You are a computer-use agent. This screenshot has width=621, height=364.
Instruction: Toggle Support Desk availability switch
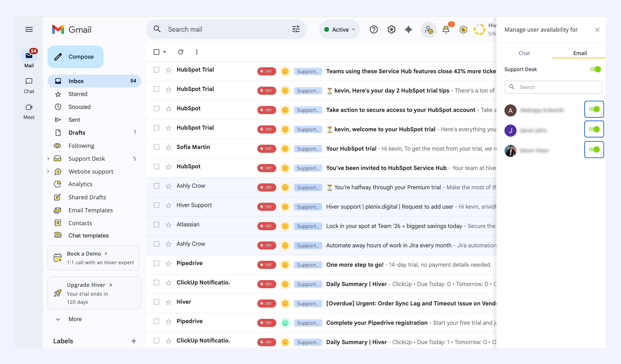click(595, 69)
